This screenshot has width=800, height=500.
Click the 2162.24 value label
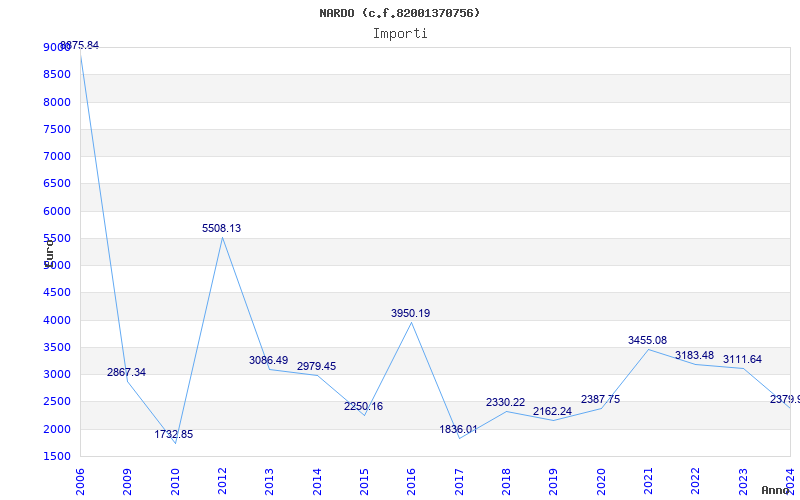click(x=553, y=411)
